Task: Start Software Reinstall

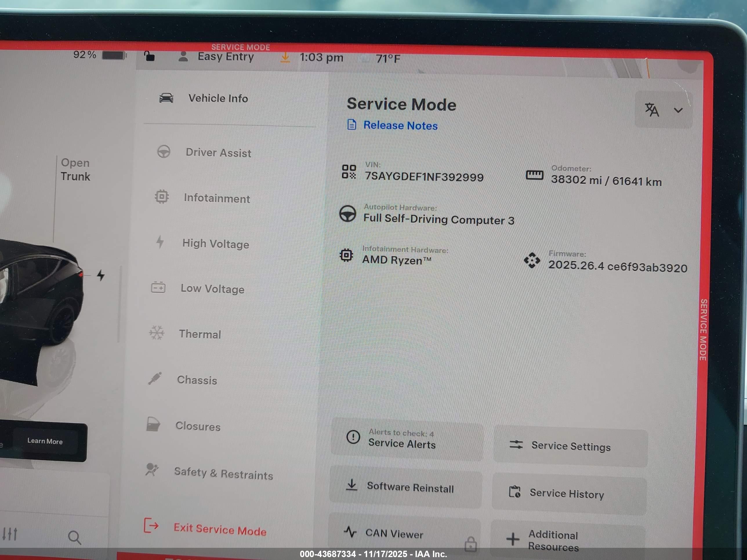Action: [x=406, y=487]
